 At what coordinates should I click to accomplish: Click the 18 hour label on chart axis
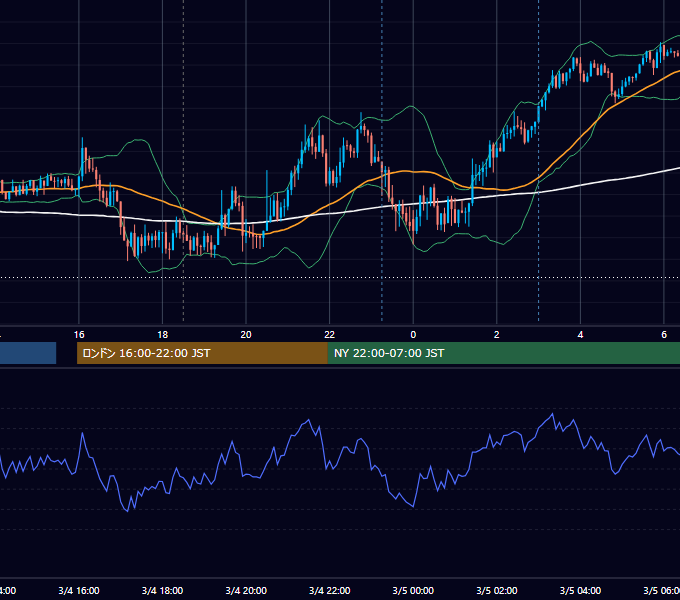[163, 335]
